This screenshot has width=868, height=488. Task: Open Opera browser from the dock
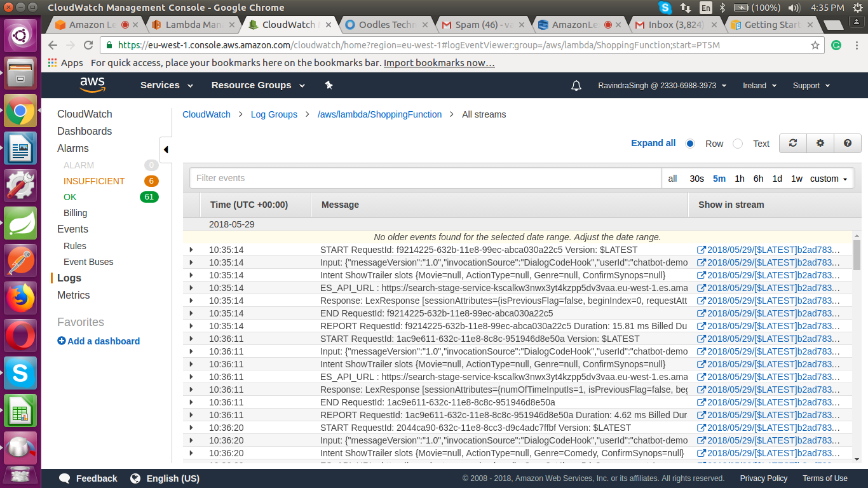(20, 334)
